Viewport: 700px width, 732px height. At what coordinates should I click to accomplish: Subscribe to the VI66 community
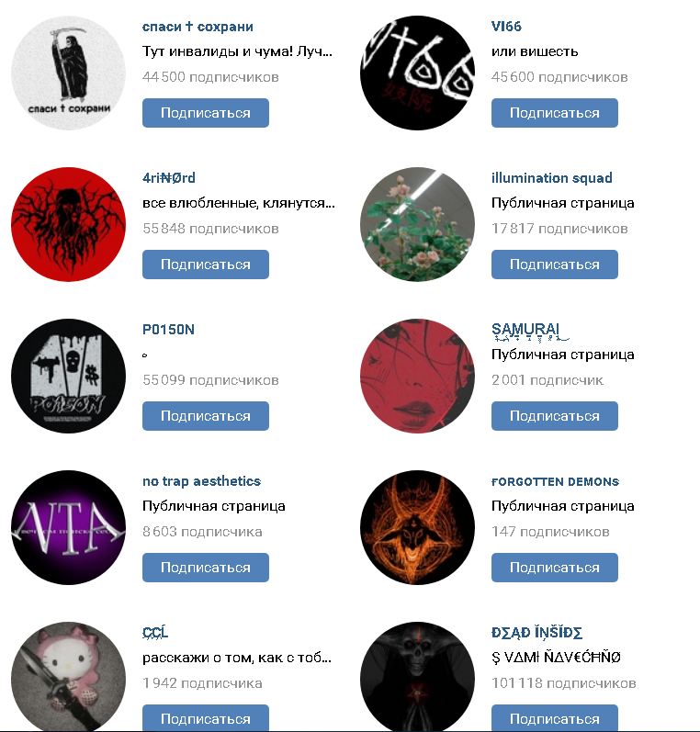pyautogui.click(x=554, y=113)
